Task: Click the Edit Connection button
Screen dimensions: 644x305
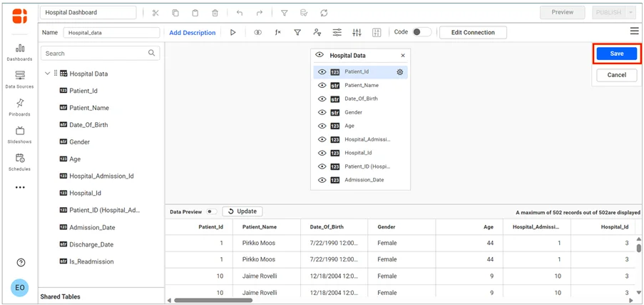Action: (x=473, y=32)
